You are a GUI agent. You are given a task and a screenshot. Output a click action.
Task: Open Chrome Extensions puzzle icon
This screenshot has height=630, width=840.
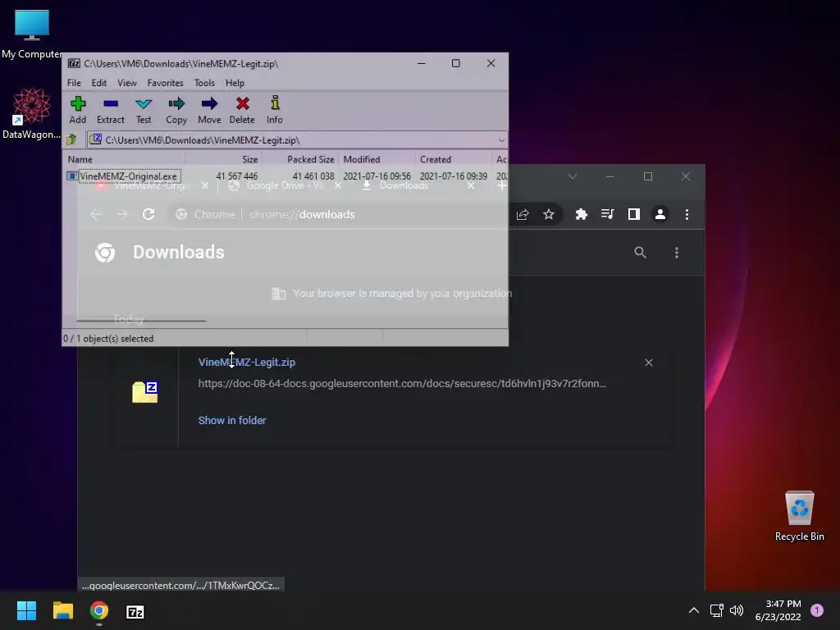click(x=582, y=215)
